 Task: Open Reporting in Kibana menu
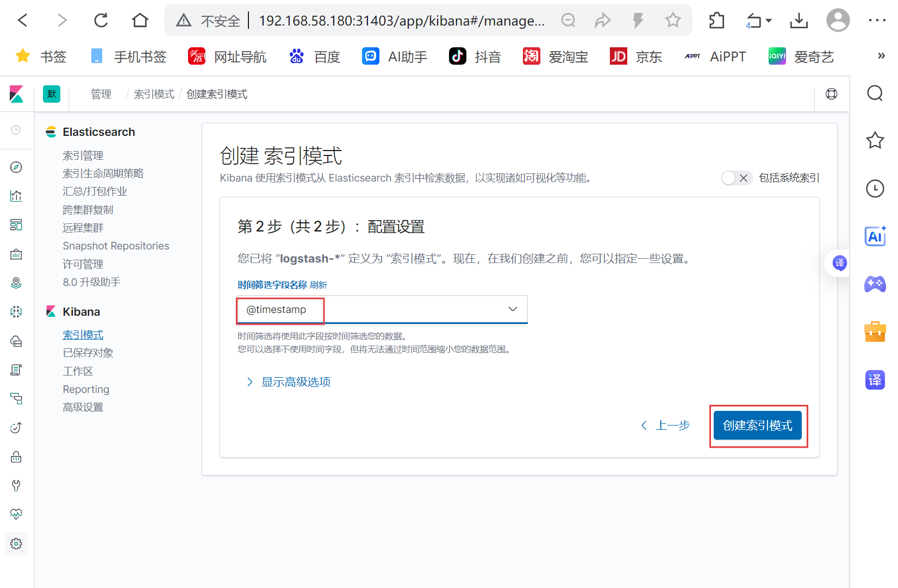click(x=86, y=389)
